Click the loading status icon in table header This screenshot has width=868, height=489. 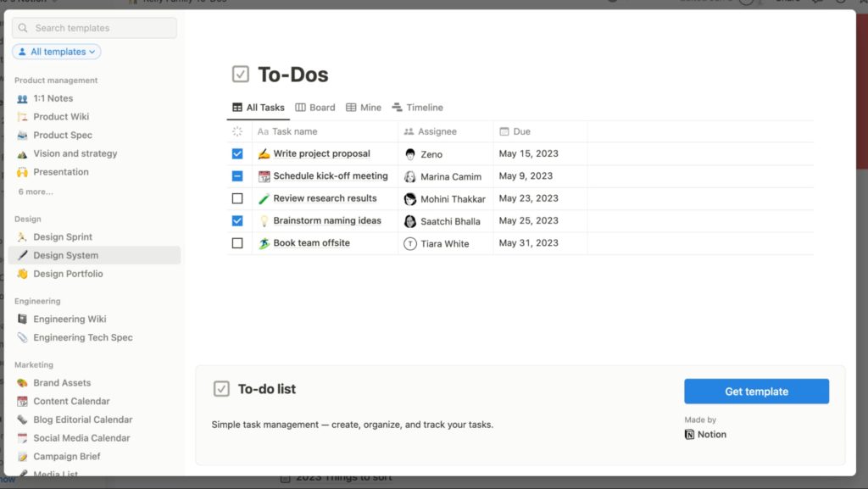point(237,131)
